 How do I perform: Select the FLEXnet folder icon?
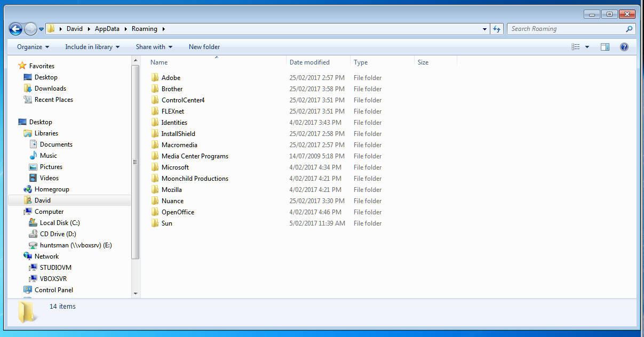(155, 111)
